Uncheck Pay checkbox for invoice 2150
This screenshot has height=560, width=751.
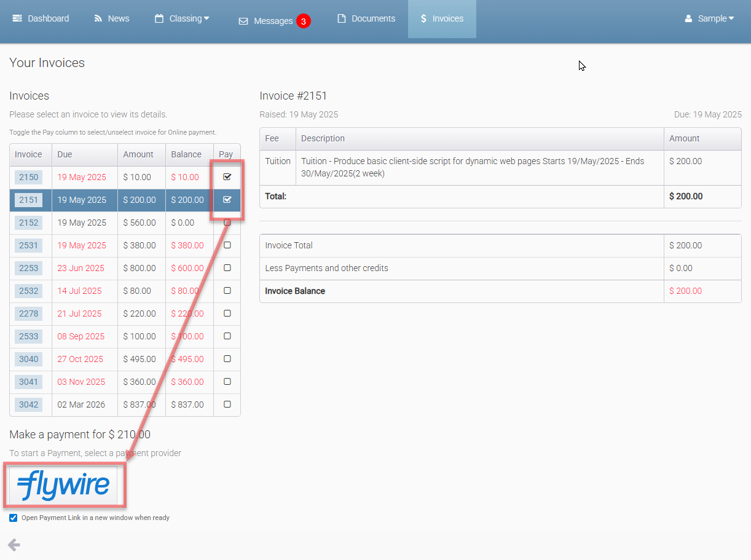(x=227, y=177)
